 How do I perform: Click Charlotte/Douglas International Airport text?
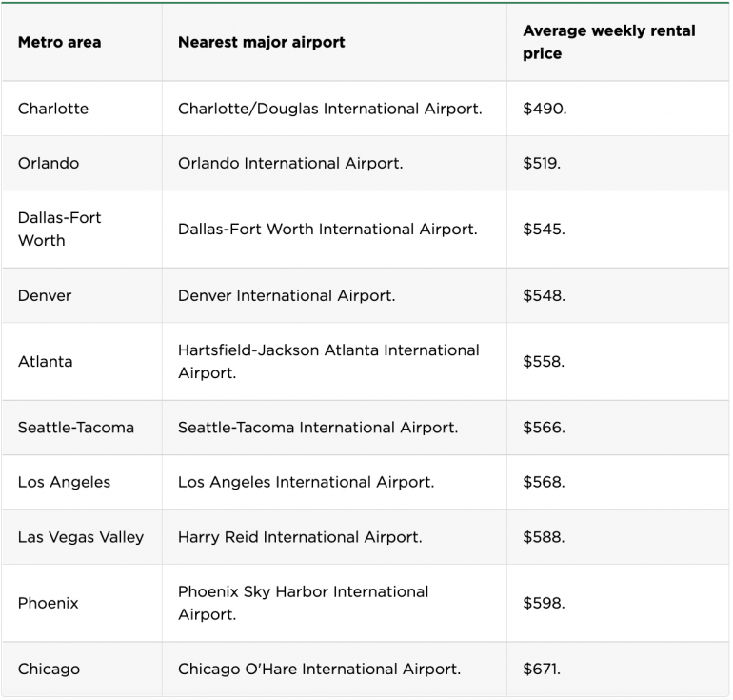tap(329, 109)
